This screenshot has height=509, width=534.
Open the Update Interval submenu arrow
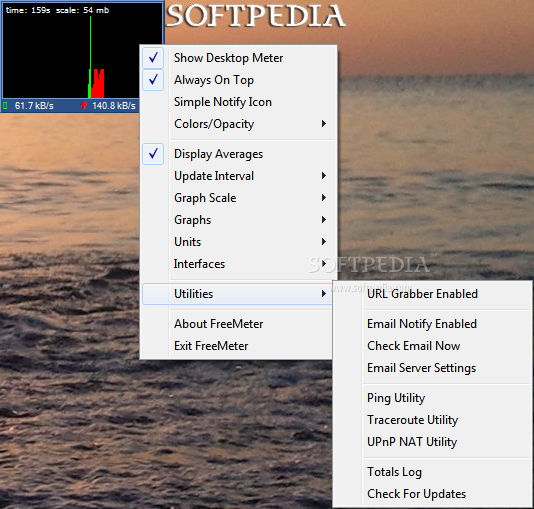324,176
